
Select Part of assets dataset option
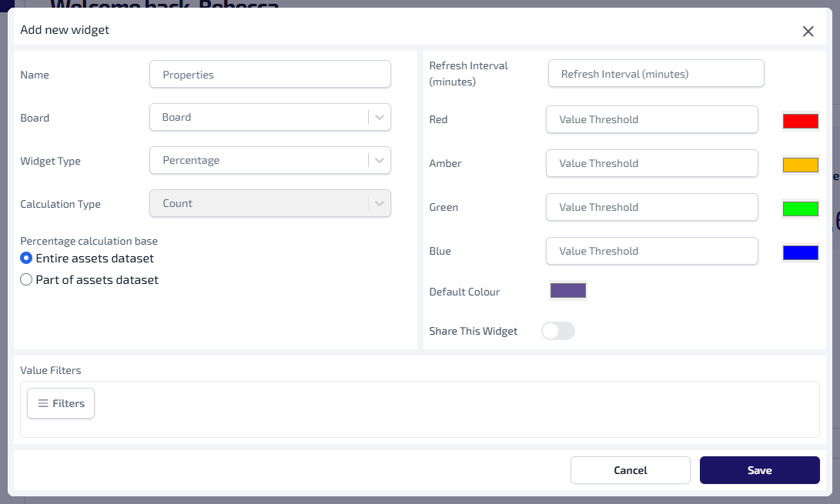click(26, 280)
